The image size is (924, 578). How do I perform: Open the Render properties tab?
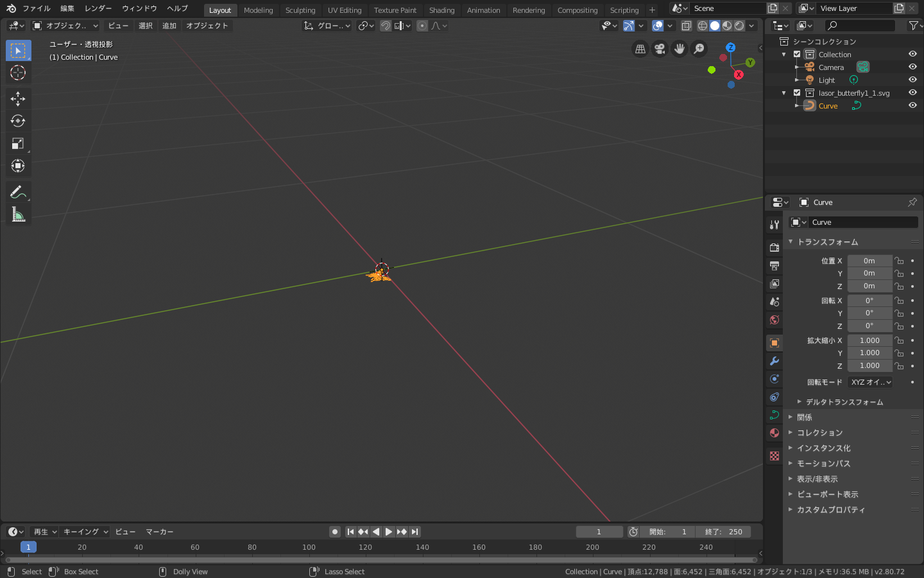tap(774, 247)
